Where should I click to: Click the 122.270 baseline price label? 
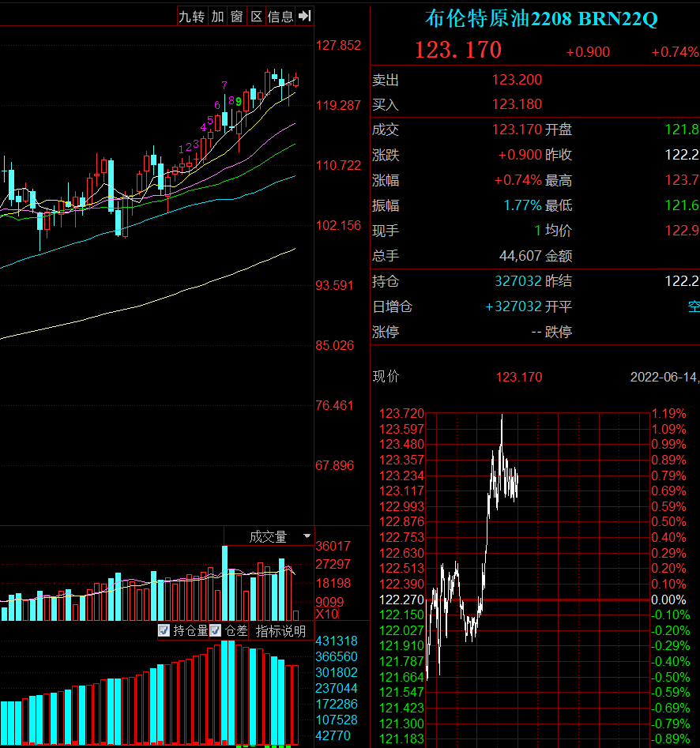[401, 600]
